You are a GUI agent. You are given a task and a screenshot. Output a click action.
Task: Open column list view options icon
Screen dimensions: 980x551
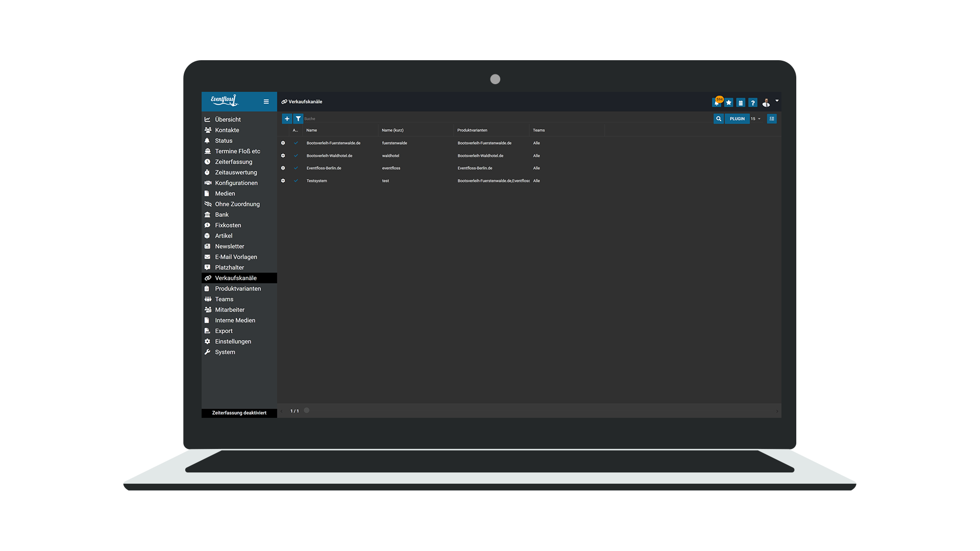point(772,118)
